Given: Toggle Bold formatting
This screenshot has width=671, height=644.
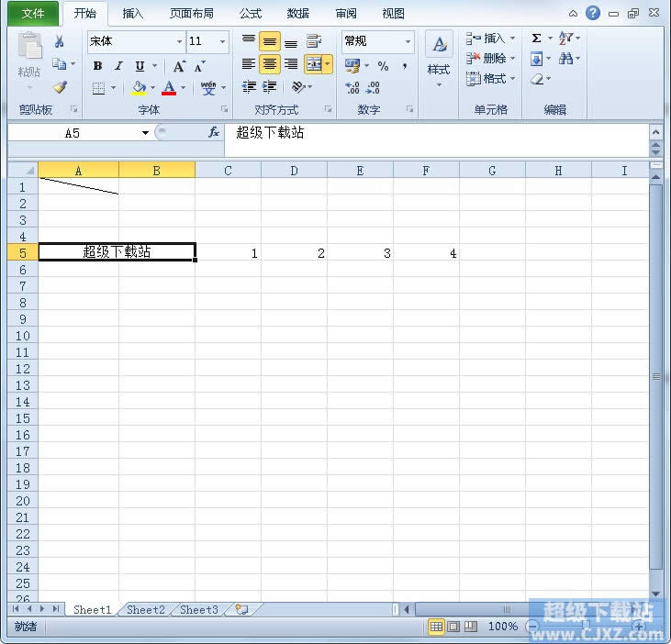Looking at the screenshot, I should coord(98,66).
